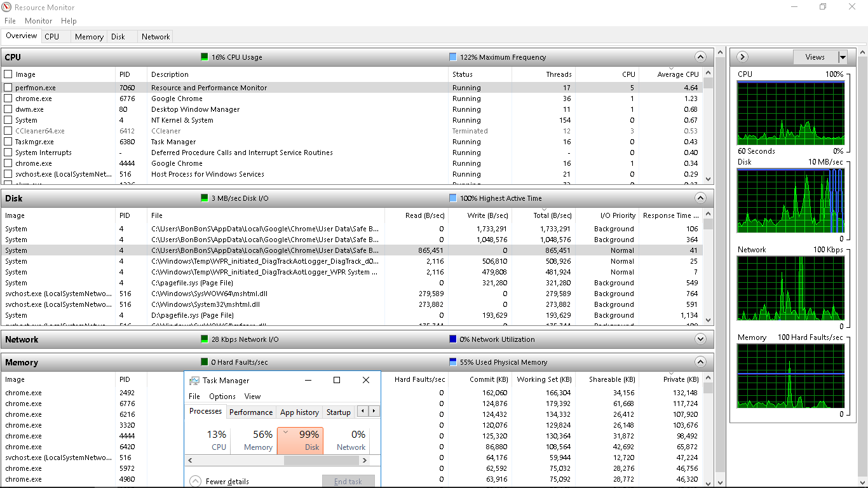Image resolution: width=868 pixels, height=488 pixels.
Task: Check the System process checkbox in CPU list
Action: pos(8,120)
